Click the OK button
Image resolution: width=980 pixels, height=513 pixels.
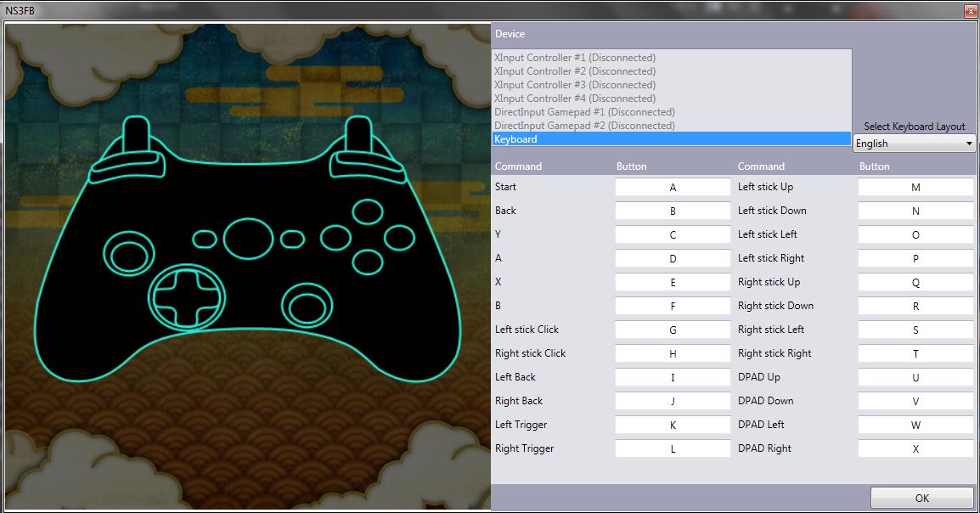tap(921, 498)
